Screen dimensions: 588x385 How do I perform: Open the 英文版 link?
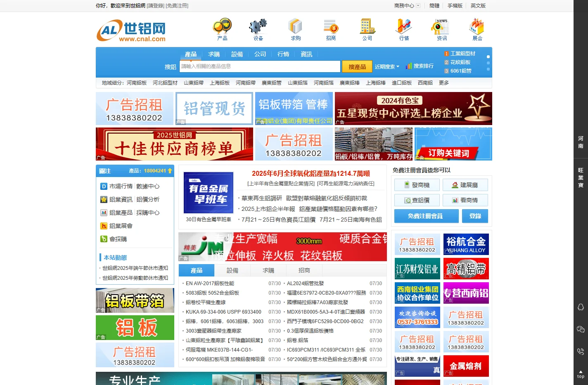click(478, 6)
